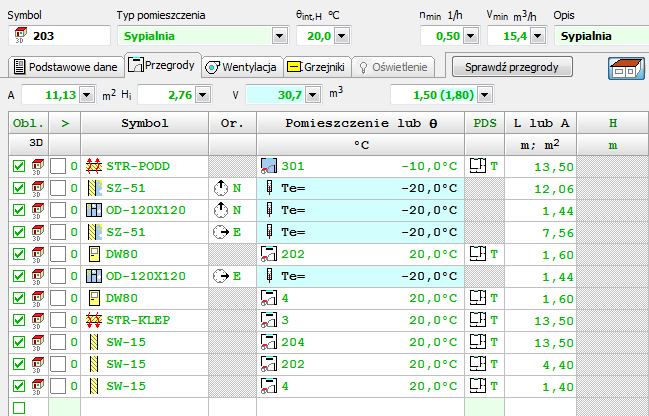Viewport: 649px width, 416px height.
Task: Click the 3D house icon in the STR-KLEP row
Action: coord(38,320)
